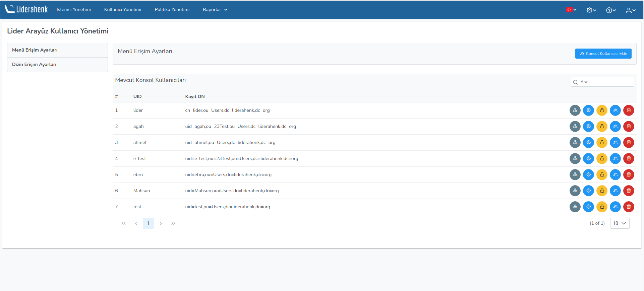This screenshot has width=644, height=291.
Task: Go to Politika Yönetimi menu
Action: (x=172, y=9)
